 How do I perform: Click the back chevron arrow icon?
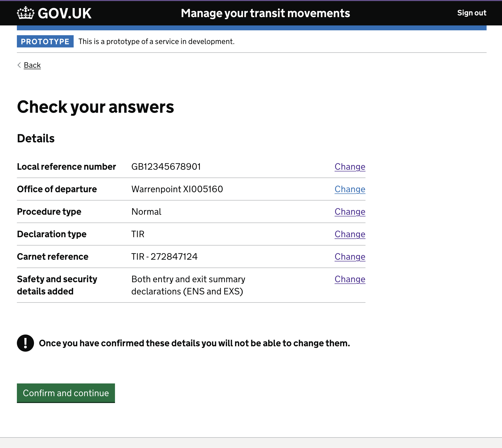(x=19, y=65)
